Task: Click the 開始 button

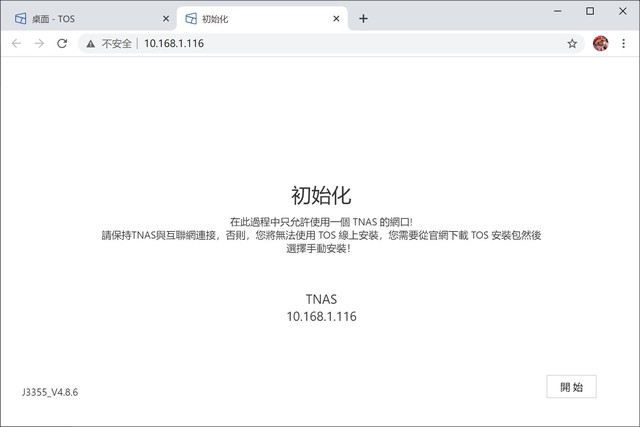Action: (571, 387)
